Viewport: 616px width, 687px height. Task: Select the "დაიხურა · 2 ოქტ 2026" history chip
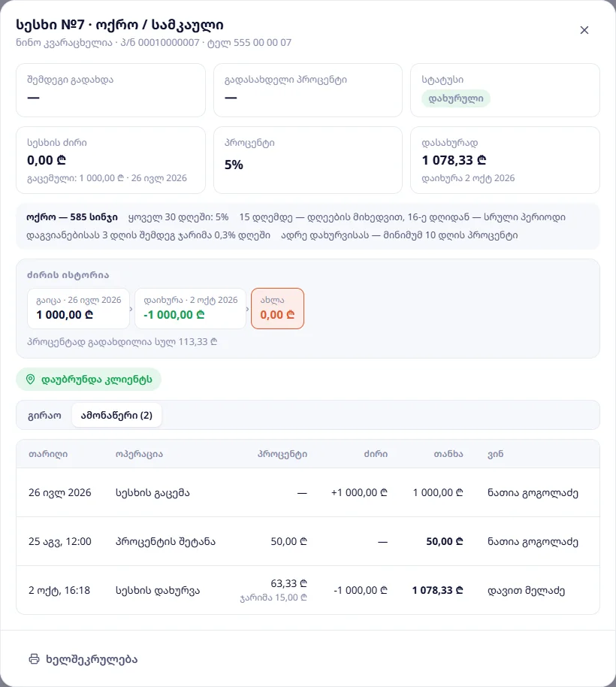(x=191, y=308)
